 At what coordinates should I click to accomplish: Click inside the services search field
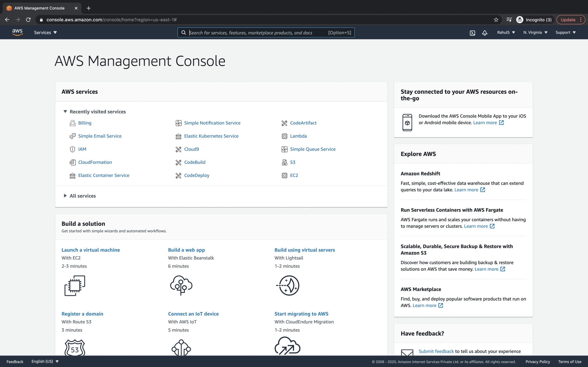255,32
